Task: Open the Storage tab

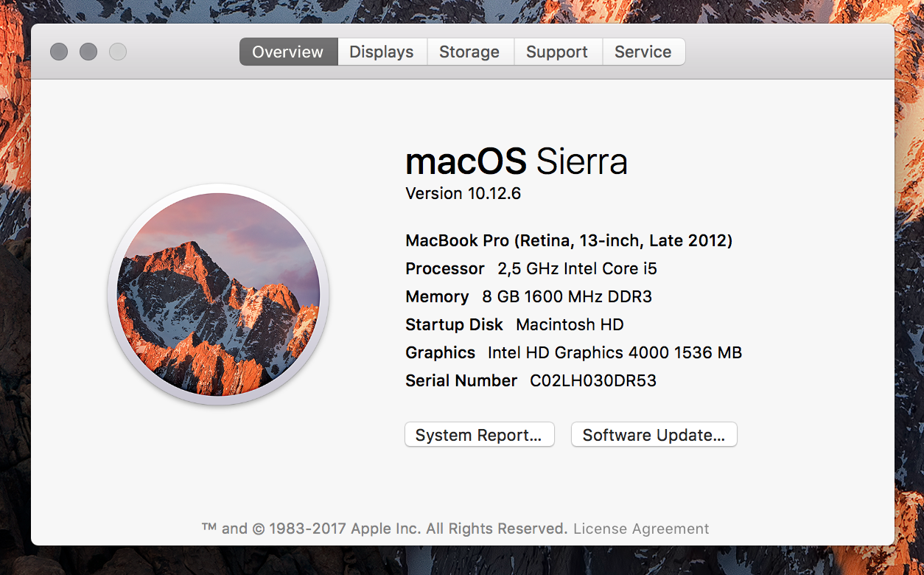Action: pos(469,52)
